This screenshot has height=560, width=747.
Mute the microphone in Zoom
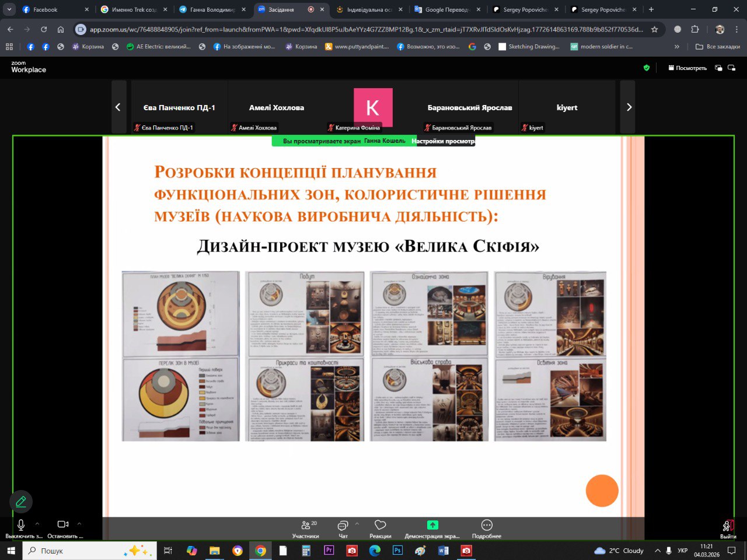21,525
